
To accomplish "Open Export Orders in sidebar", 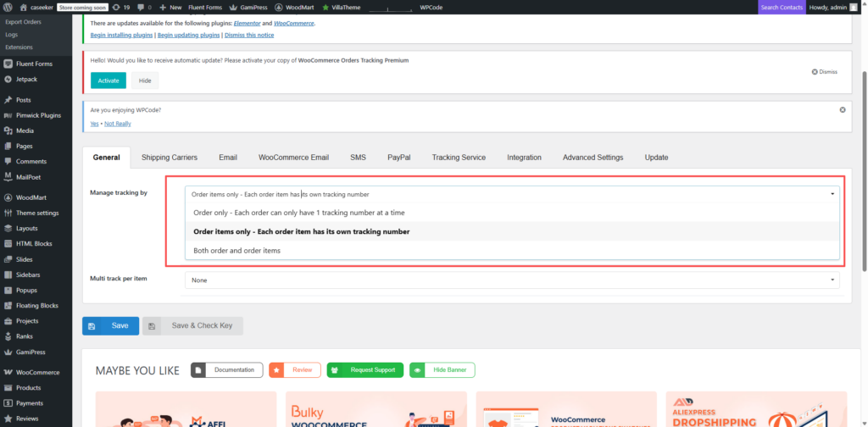I will [x=23, y=22].
